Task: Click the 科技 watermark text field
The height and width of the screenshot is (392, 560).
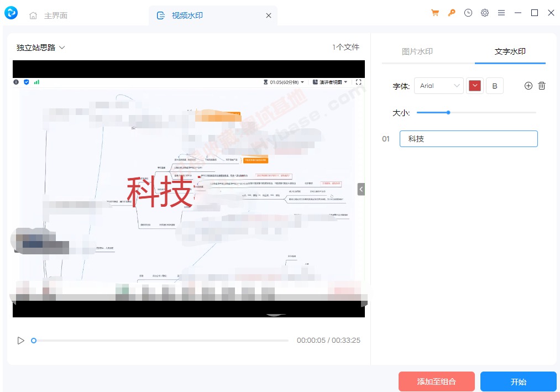Action: coord(469,139)
